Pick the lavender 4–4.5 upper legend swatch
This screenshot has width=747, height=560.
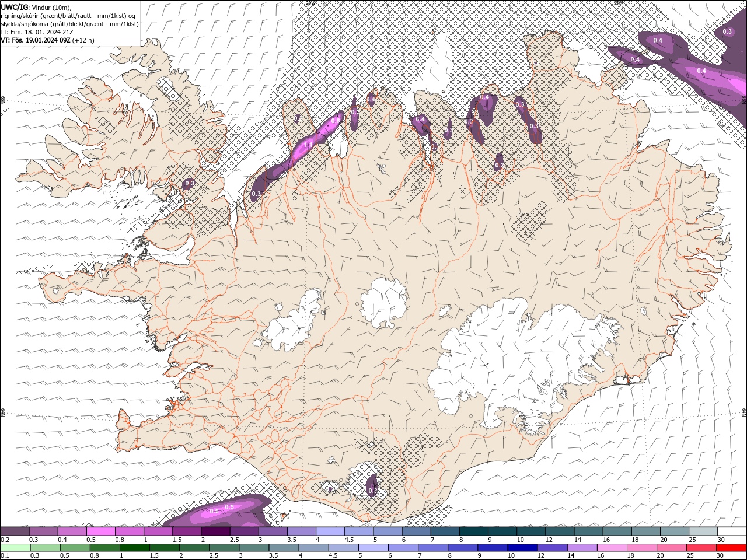[330, 531]
